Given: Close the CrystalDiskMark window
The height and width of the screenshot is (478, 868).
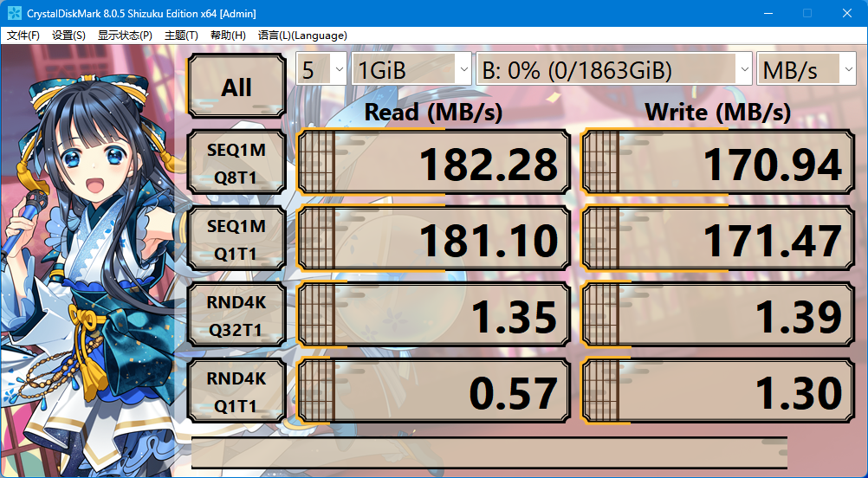Looking at the screenshot, I should [x=847, y=13].
